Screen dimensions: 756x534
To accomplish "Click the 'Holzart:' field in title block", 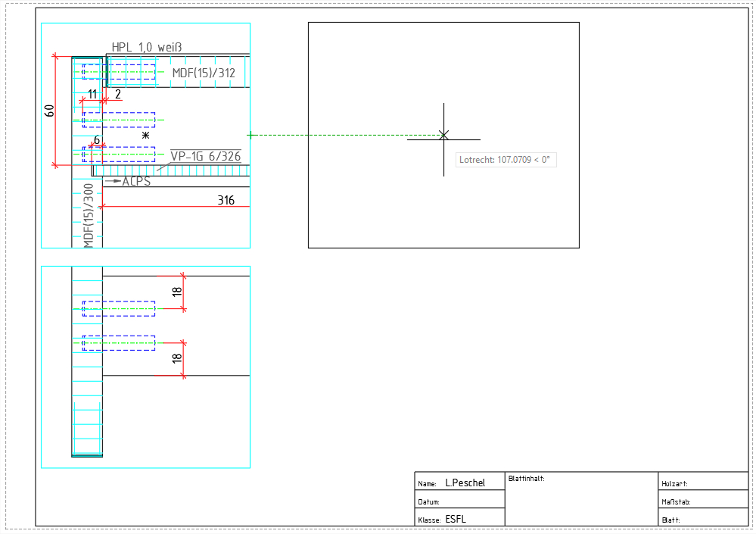I will pos(674,483).
